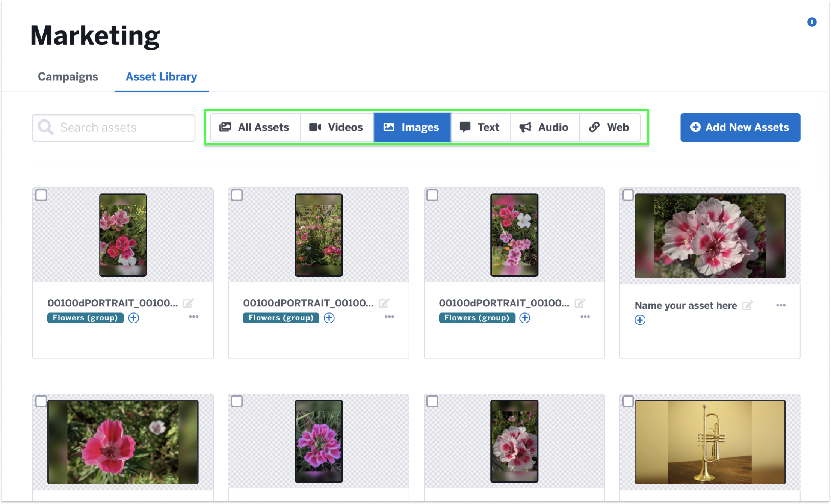Click Flowers (group) tag on first asset
This screenshot has height=504, width=831.
tap(85, 318)
